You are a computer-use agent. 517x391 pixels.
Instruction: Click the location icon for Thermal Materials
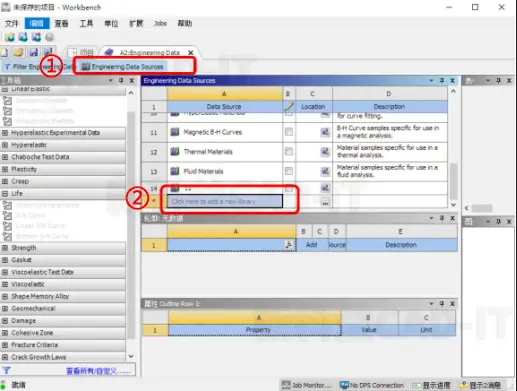[325, 152]
